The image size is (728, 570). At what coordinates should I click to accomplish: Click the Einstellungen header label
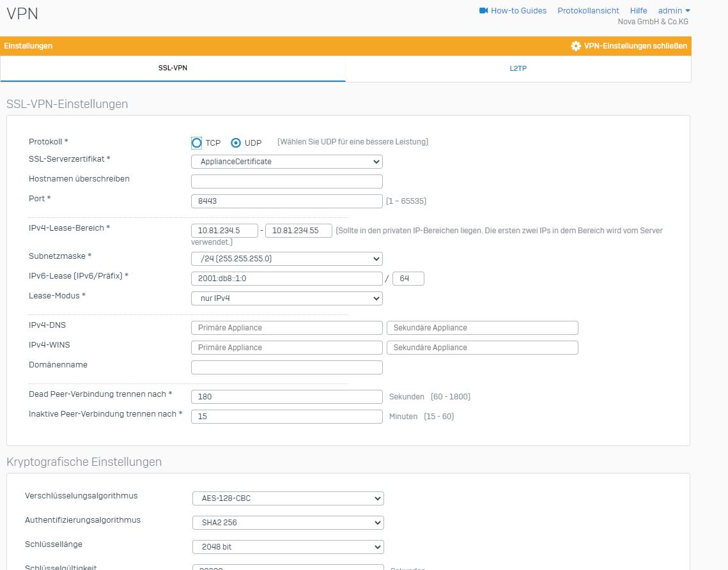[x=28, y=46]
